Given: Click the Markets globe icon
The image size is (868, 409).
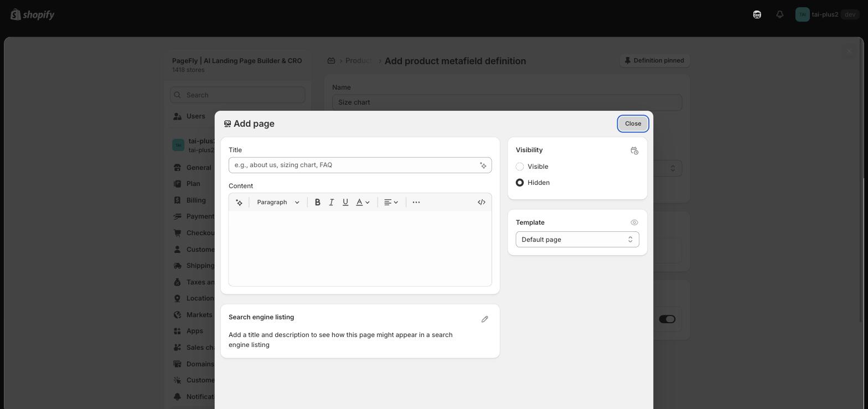Looking at the screenshot, I should point(177,315).
